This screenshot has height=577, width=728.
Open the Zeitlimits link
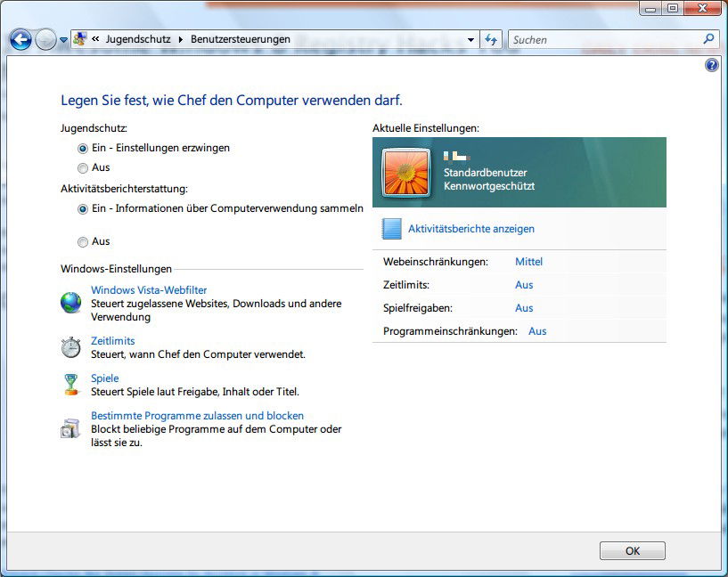[x=113, y=341]
